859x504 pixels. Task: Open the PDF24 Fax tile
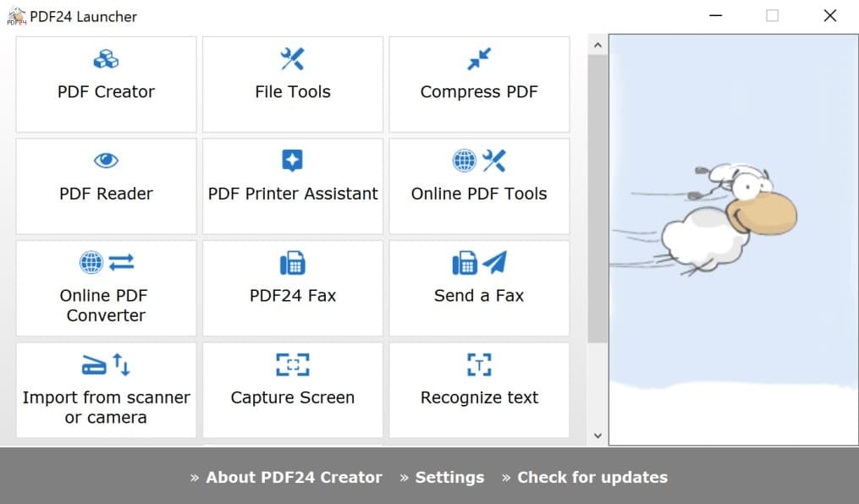point(293,288)
